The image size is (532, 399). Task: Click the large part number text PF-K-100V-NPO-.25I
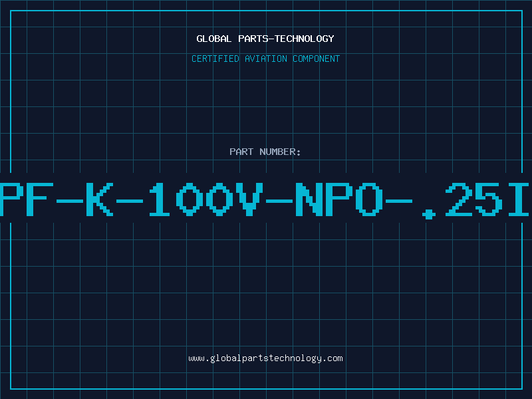(265, 200)
